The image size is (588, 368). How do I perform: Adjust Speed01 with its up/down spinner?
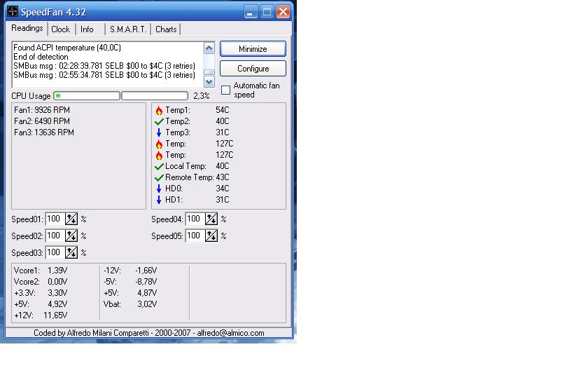(x=71, y=219)
